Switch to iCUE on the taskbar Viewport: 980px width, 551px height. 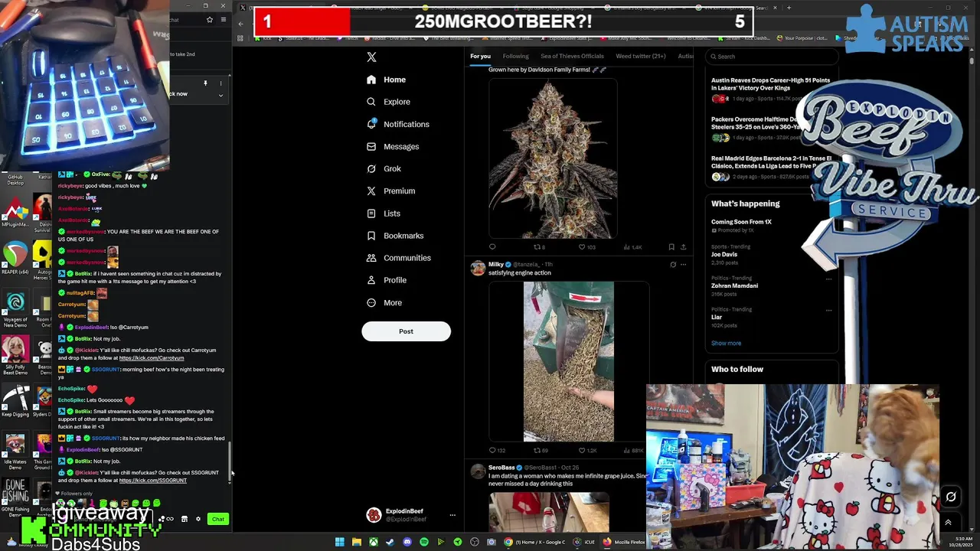pyautogui.click(x=583, y=542)
